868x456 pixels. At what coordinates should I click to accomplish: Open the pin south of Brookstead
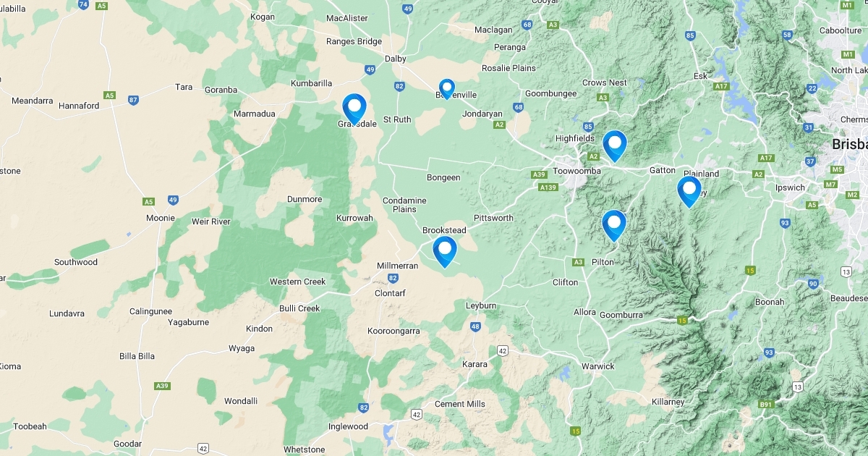tap(445, 252)
